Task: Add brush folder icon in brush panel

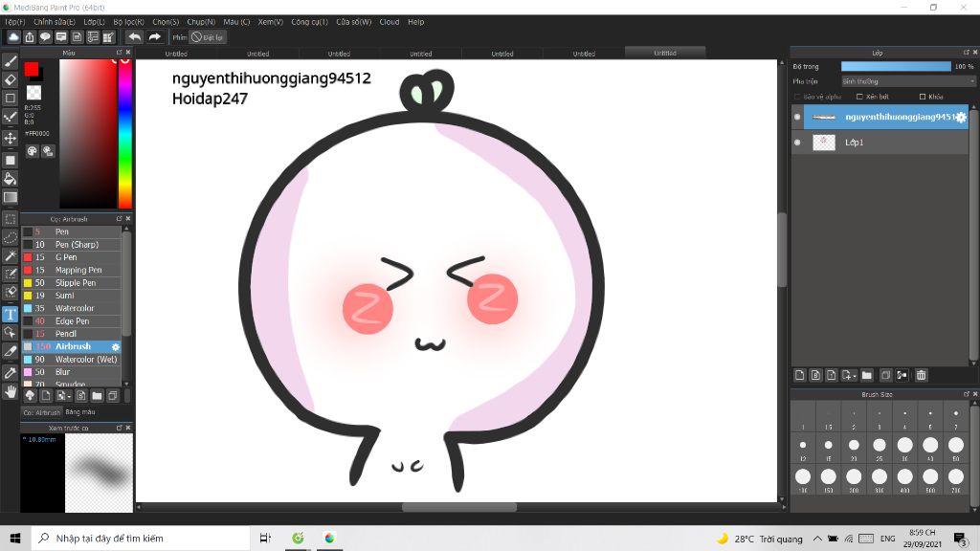Action: (97, 395)
